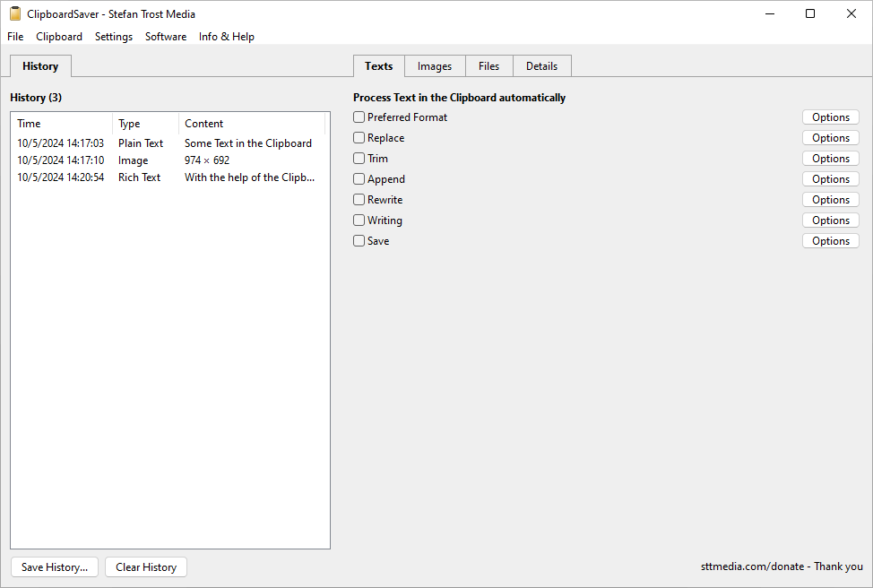Open the Details tab
This screenshot has width=873, height=588.
coord(541,66)
